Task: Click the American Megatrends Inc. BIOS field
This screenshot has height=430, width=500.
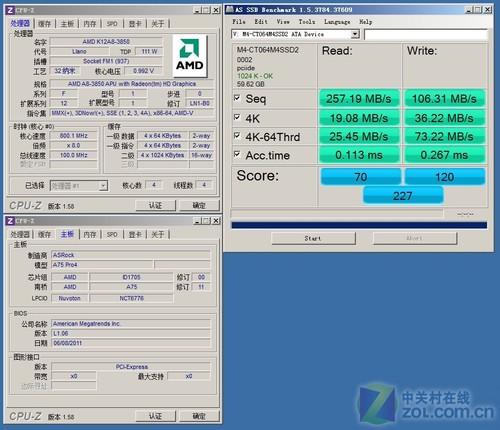Action: [131, 324]
